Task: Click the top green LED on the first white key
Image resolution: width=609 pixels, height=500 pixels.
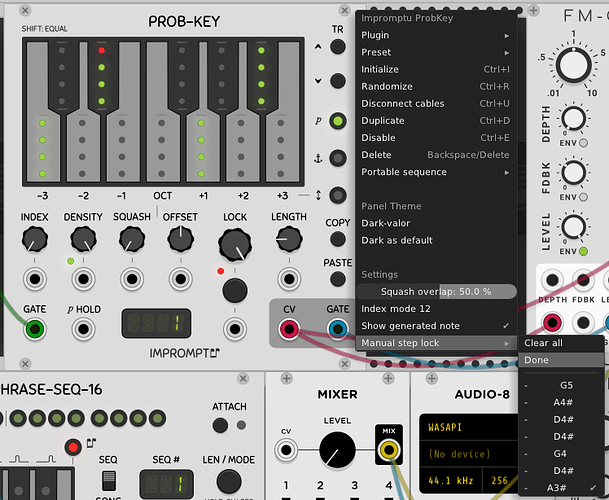Action: click(x=43, y=123)
